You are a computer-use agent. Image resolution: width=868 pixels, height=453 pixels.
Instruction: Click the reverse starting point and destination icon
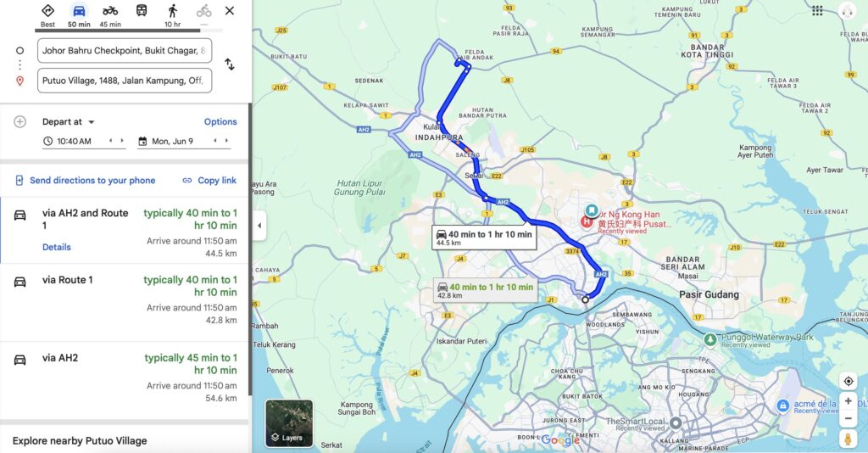coord(229,64)
